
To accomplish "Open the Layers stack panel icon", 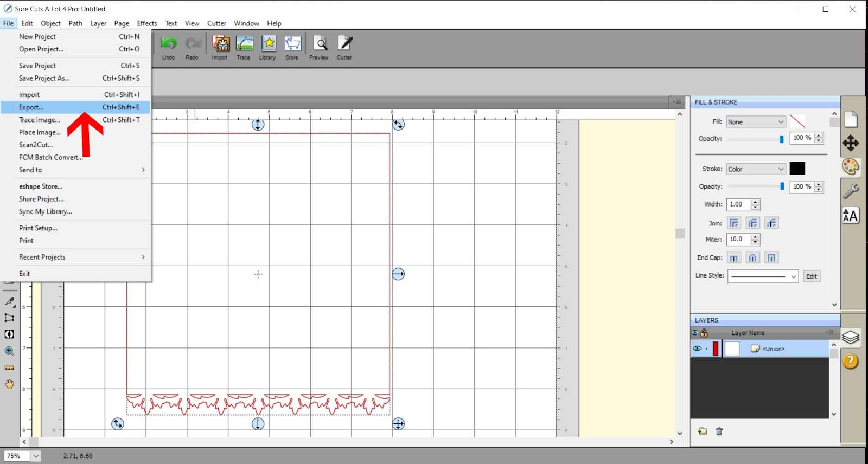I will coord(851,337).
